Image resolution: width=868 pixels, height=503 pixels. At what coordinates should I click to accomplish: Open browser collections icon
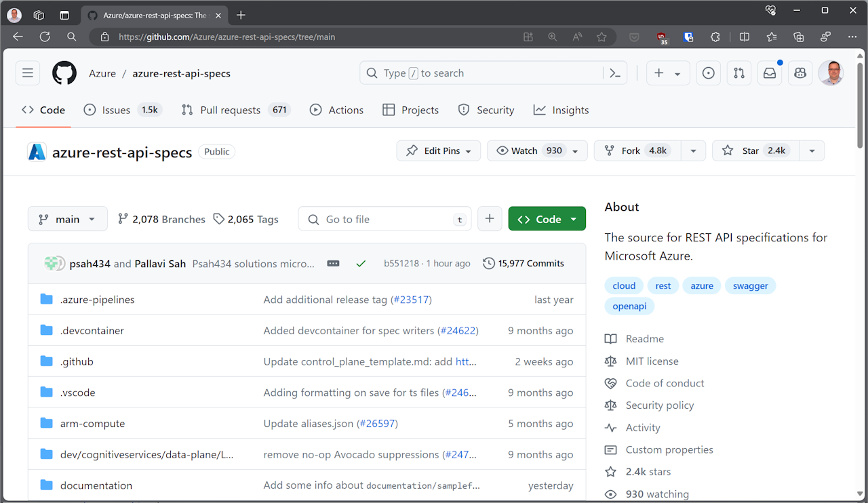point(799,37)
